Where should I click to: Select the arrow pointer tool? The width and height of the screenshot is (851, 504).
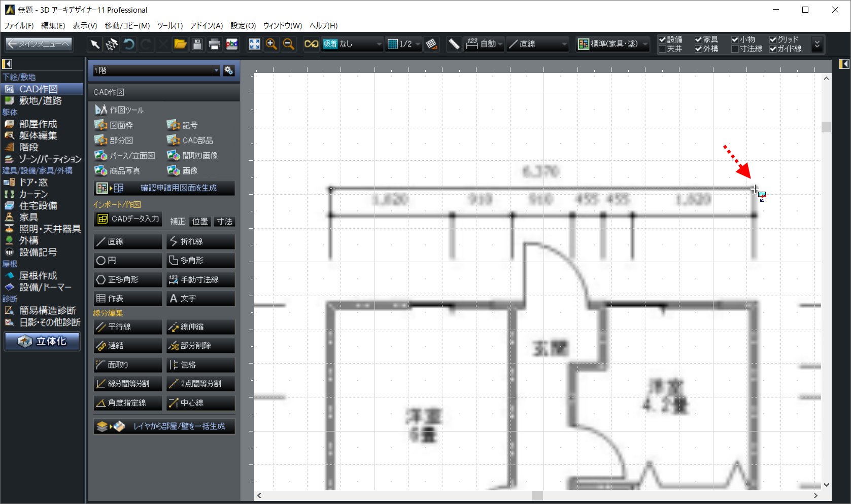coord(95,45)
